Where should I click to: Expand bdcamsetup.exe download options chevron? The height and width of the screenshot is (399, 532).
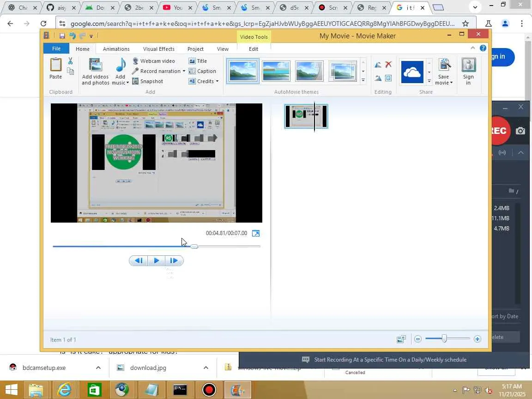coord(98,368)
